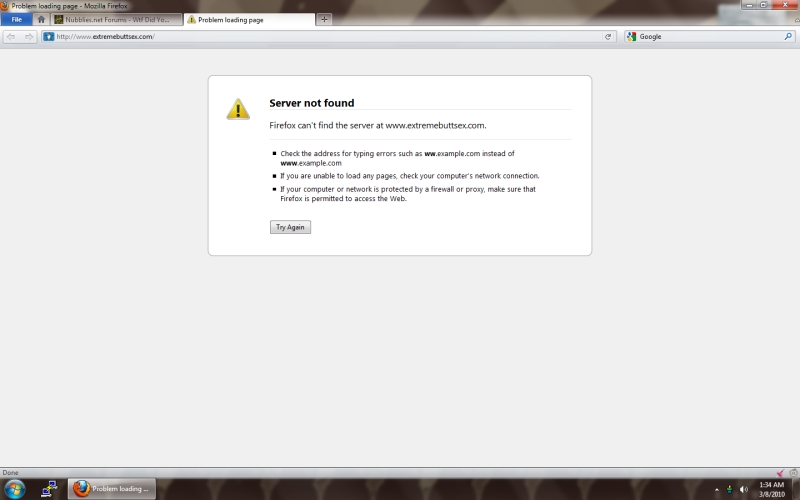This screenshot has width=800, height=500.
Task: Click the site identity icon in address bar
Action: coord(48,37)
